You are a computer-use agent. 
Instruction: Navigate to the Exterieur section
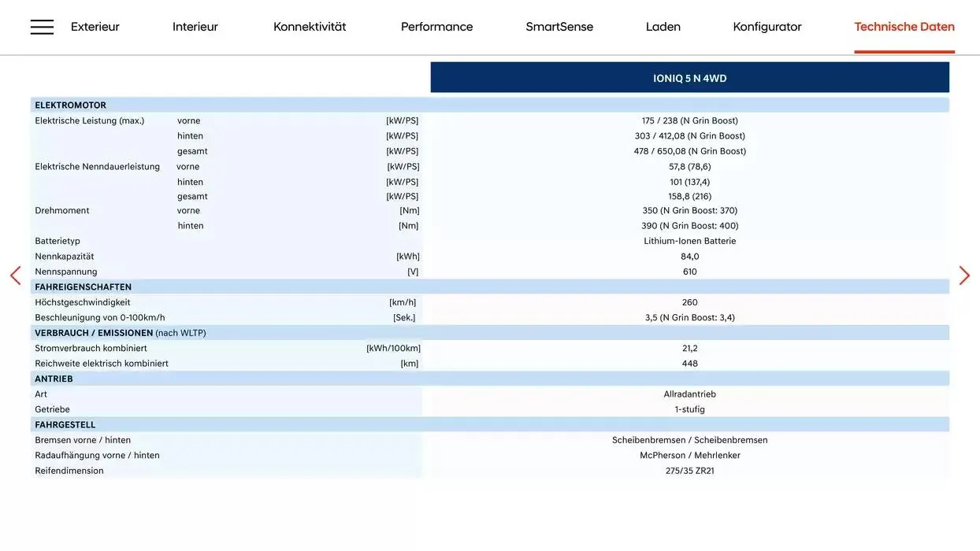tap(95, 25)
